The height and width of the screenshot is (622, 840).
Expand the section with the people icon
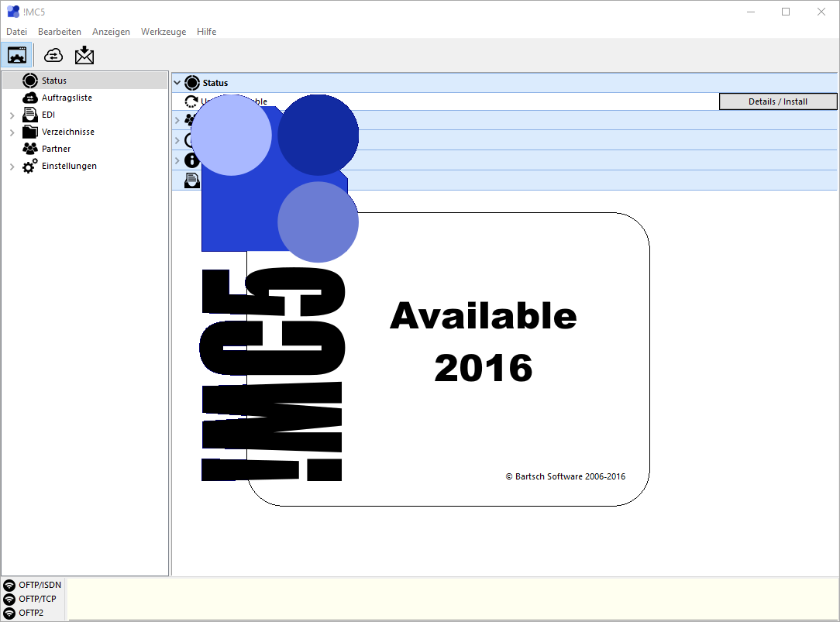pos(177,120)
